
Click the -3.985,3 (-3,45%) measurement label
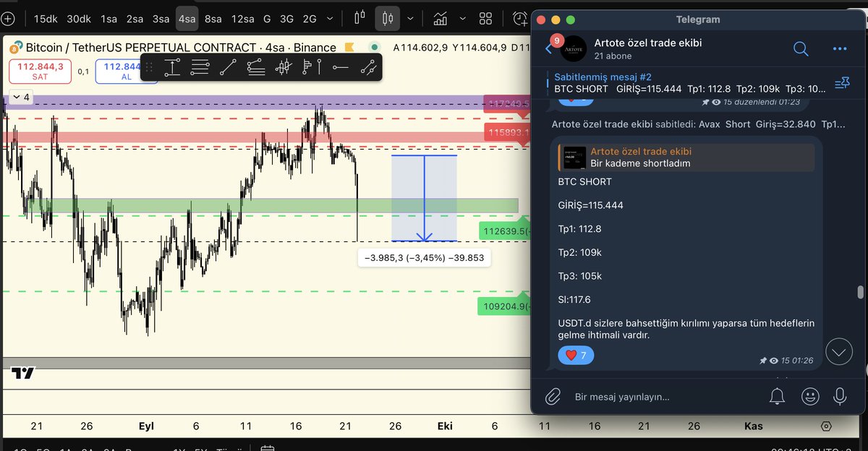[x=425, y=257]
